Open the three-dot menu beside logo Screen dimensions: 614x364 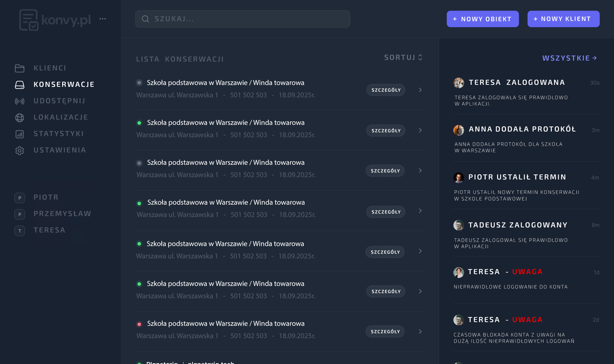pos(103,19)
